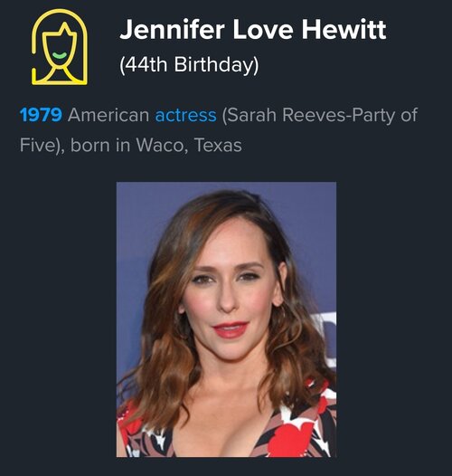This screenshot has height=476, width=452.
Task: Click the "(44th" text in the subtitle
Action: [x=143, y=64]
